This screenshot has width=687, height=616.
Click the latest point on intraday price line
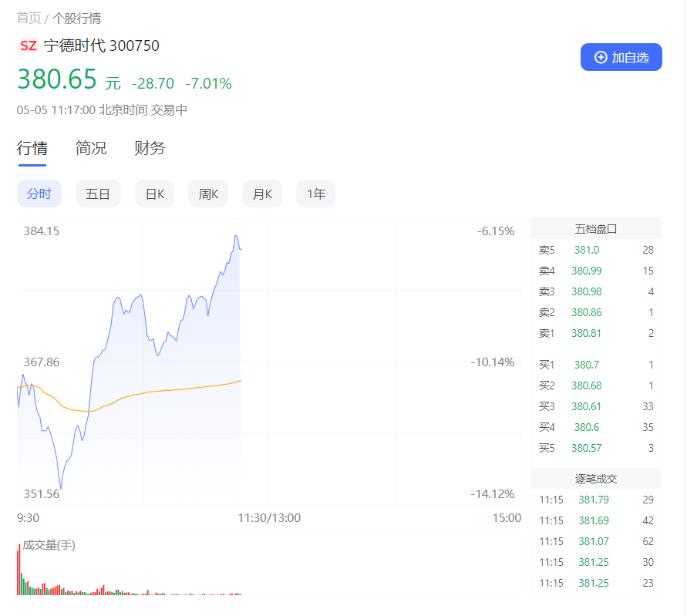[x=241, y=249]
